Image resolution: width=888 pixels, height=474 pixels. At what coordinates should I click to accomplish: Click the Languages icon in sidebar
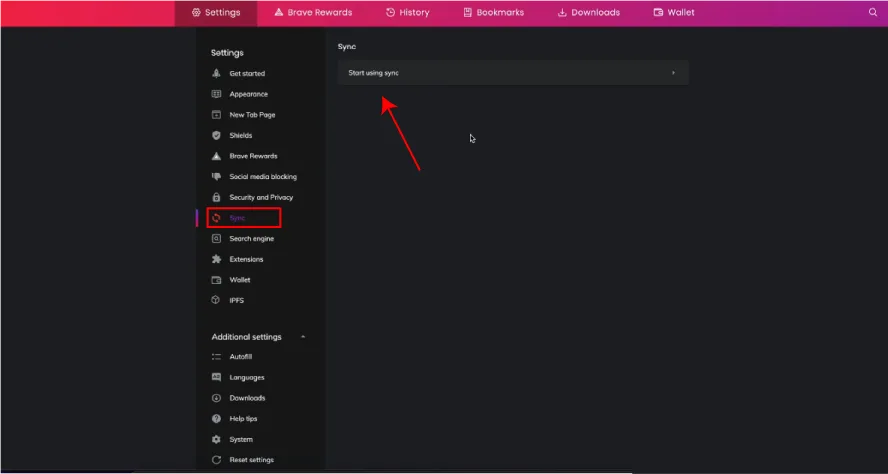(216, 377)
